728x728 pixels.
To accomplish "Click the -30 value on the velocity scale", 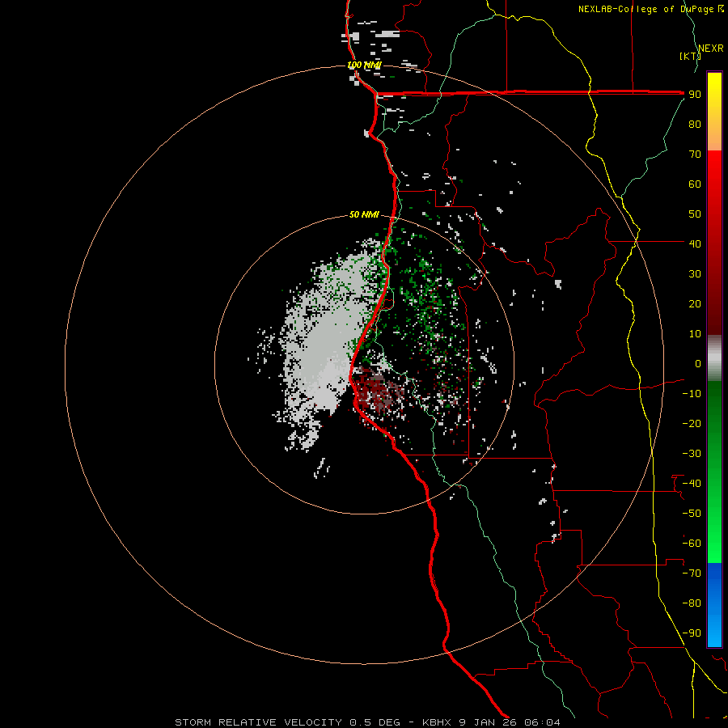I will pos(692,454).
